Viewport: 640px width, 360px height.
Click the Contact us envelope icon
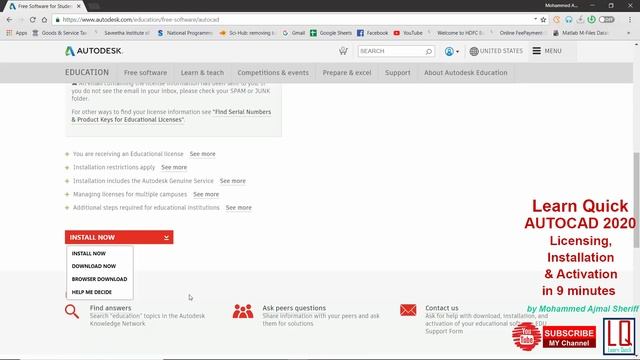pos(408,310)
